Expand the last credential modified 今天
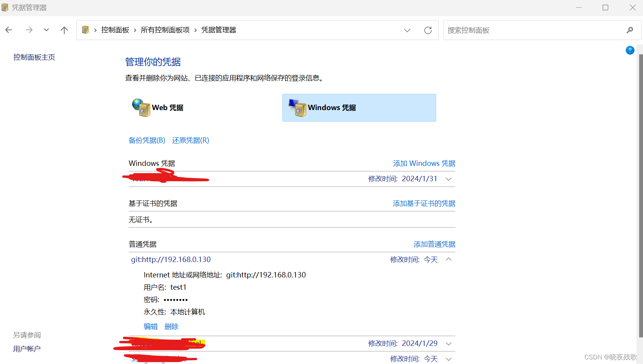This screenshot has width=643, height=364. click(x=448, y=359)
